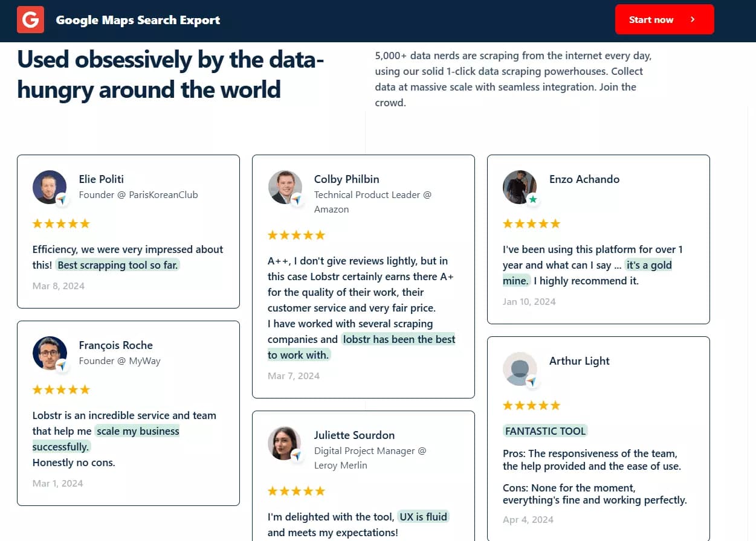Image resolution: width=756 pixels, height=541 pixels.
Task: Select the reviewer name Arthur Light
Action: 580,361
